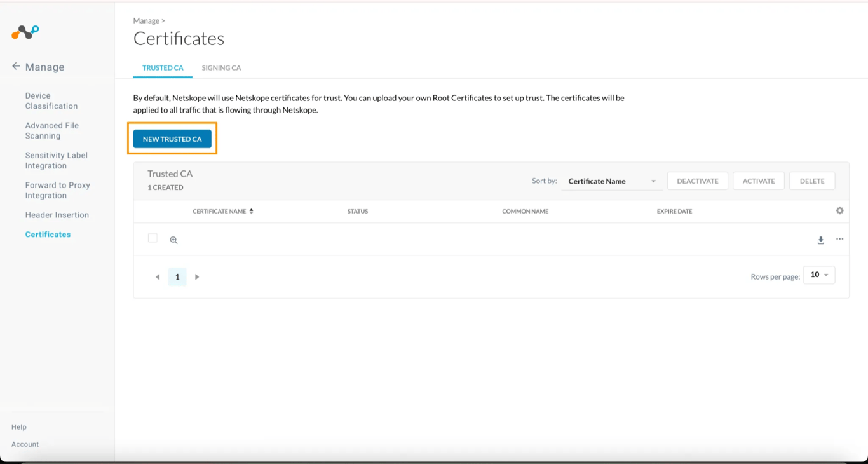Open Advanced File Scanning in the sidebar
The height and width of the screenshot is (464, 868).
click(x=52, y=131)
